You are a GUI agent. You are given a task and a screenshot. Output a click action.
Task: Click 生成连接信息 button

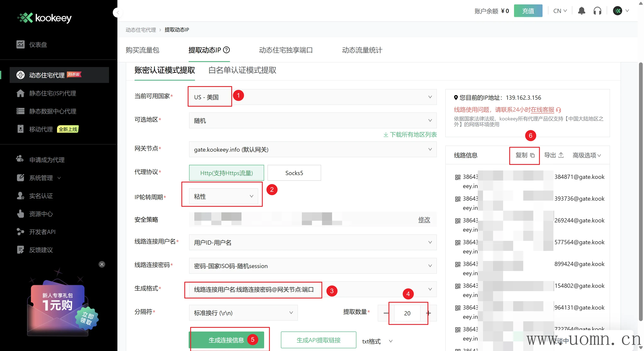(226, 340)
